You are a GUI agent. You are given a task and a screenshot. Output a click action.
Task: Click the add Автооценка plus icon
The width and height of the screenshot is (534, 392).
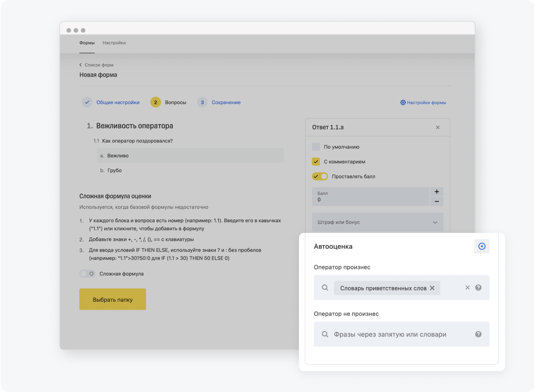tap(481, 246)
